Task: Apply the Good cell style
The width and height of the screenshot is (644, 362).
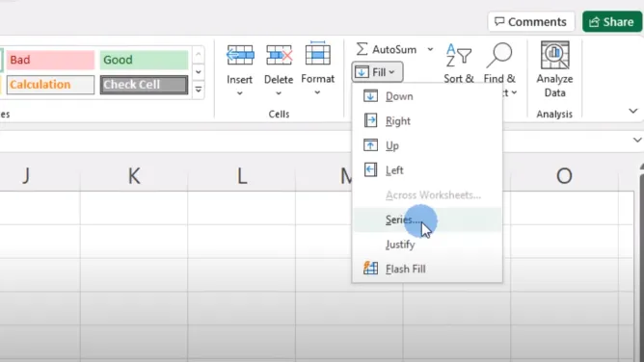Action: coord(144,60)
